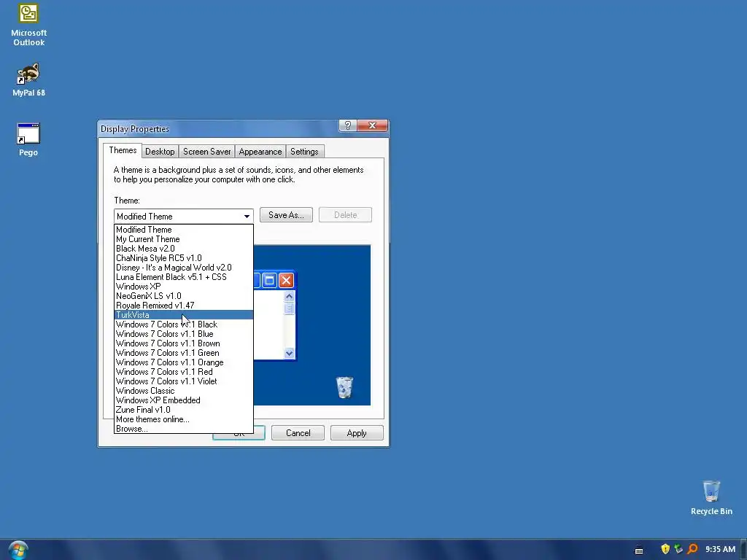Choose More themes online... entry
The image size is (747, 560).
pos(183,419)
